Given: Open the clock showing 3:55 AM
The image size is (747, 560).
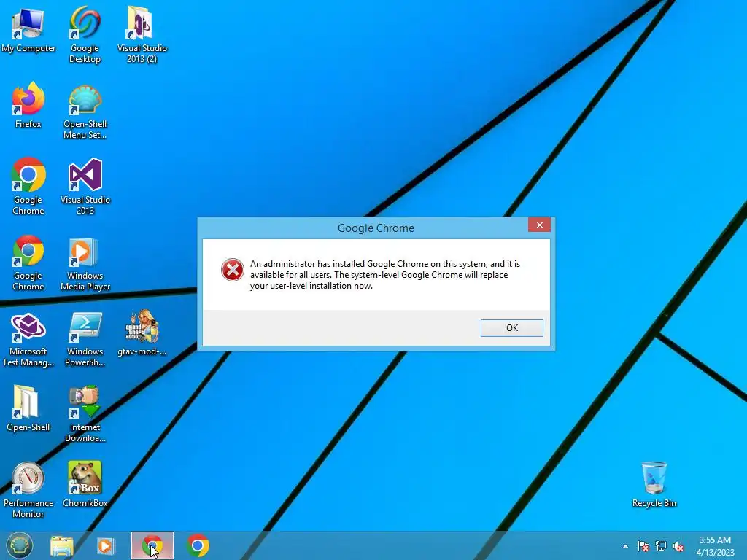Looking at the screenshot, I should tap(715, 545).
